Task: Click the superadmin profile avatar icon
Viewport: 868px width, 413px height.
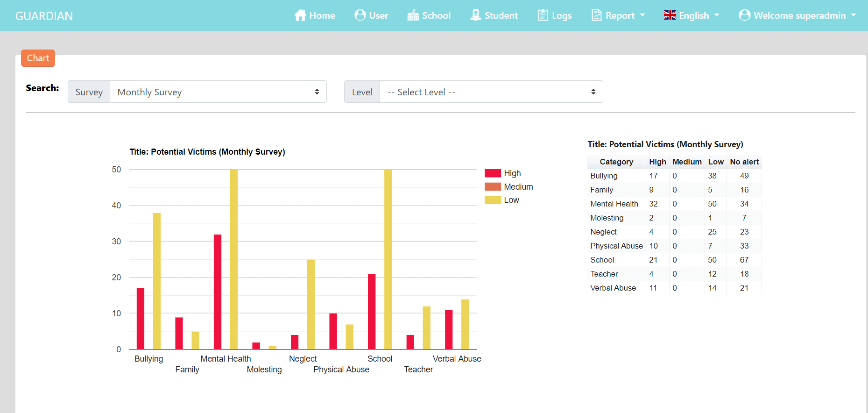Action: (744, 15)
